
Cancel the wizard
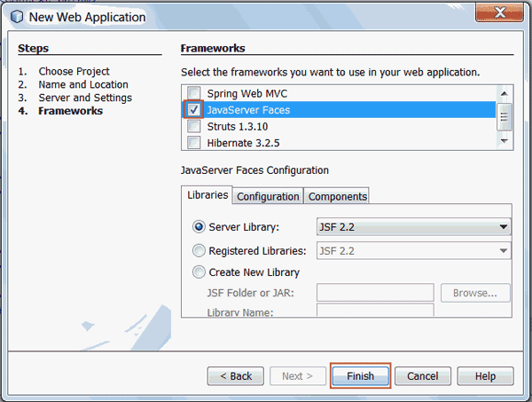click(x=423, y=376)
